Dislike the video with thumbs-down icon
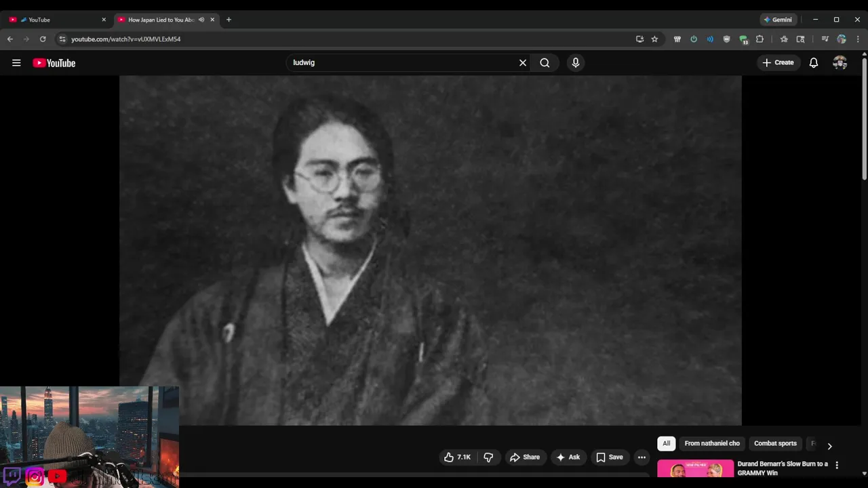 [x=488, y=457]
